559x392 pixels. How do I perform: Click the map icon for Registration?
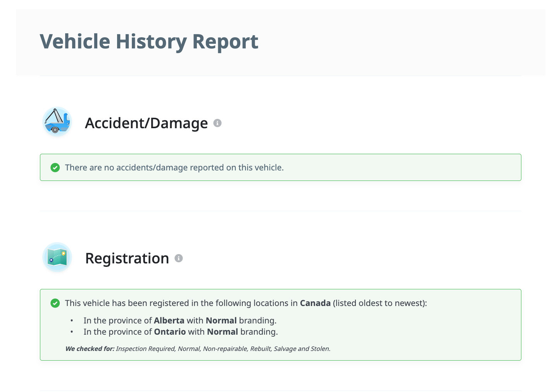click(x=57, y=257)
